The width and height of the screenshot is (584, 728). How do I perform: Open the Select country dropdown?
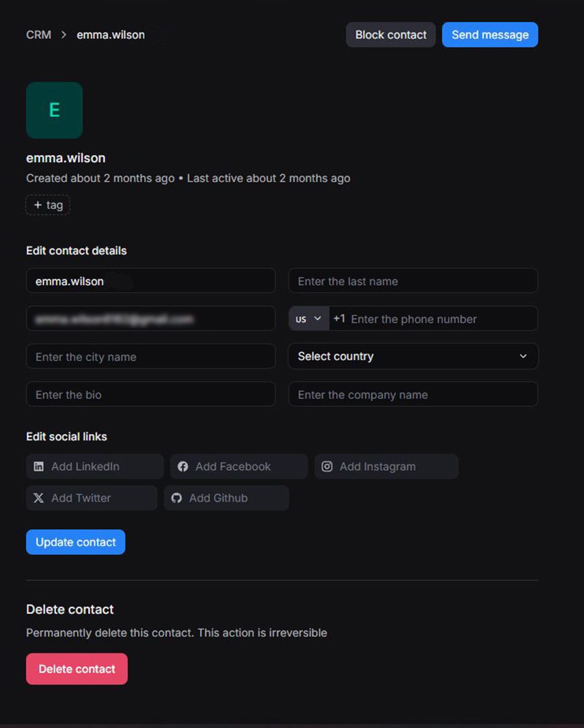click(413, 356)
